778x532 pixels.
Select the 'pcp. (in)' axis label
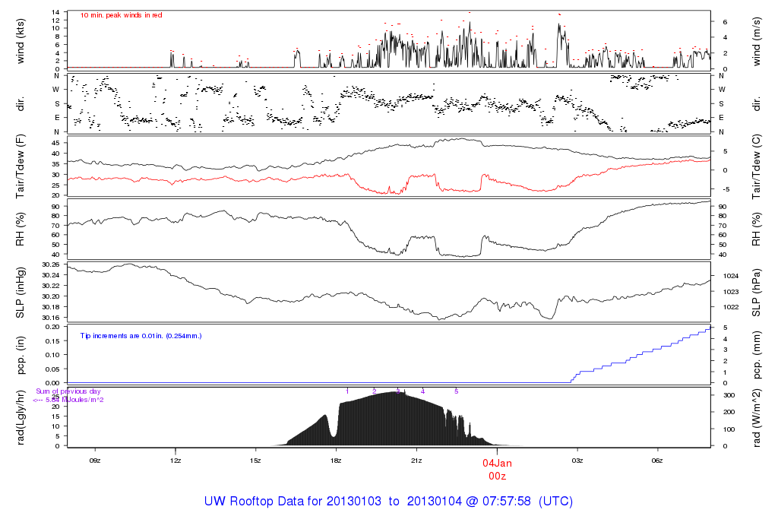pyautogui.click(x=21, y=355)
